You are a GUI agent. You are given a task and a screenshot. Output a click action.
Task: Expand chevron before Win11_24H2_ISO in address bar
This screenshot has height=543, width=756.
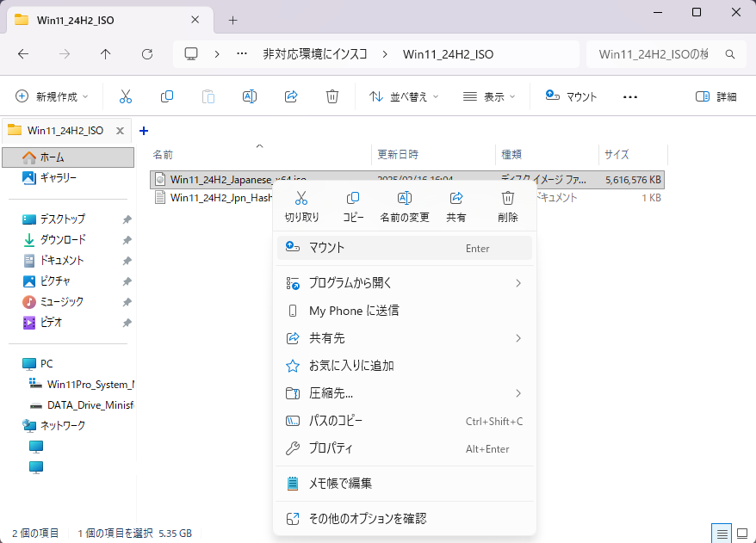pyautogui.click(x=385, y=54)
